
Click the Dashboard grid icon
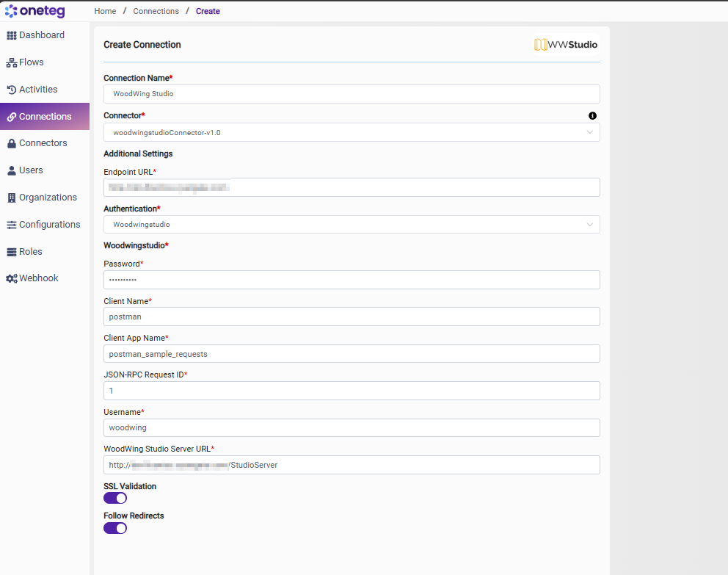click(12, 35)
